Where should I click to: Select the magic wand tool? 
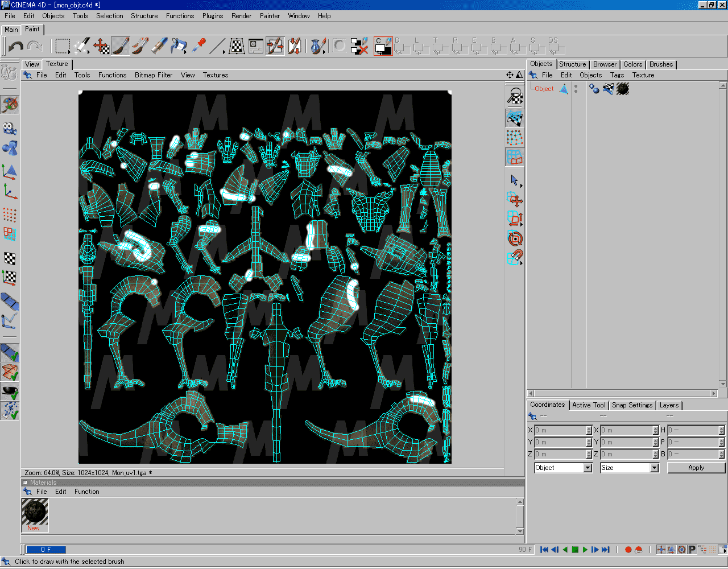(x=82, y=46)
